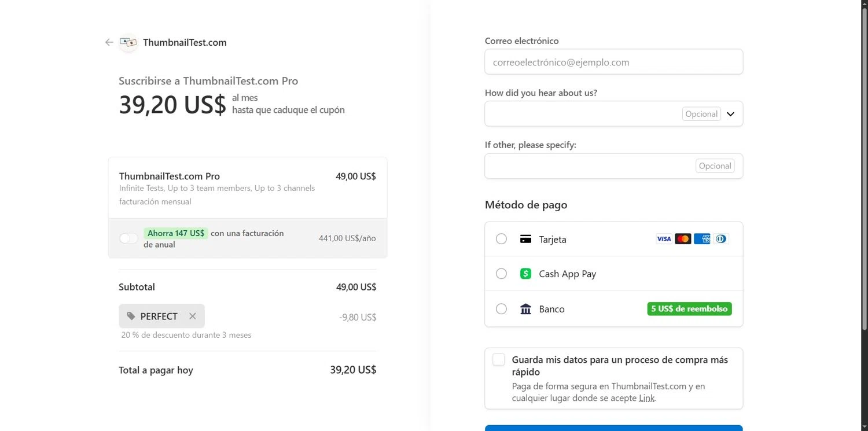The image size is (868, 431).
Task: Click 'Método de pago' heading
Action: (x=526, y=205)
